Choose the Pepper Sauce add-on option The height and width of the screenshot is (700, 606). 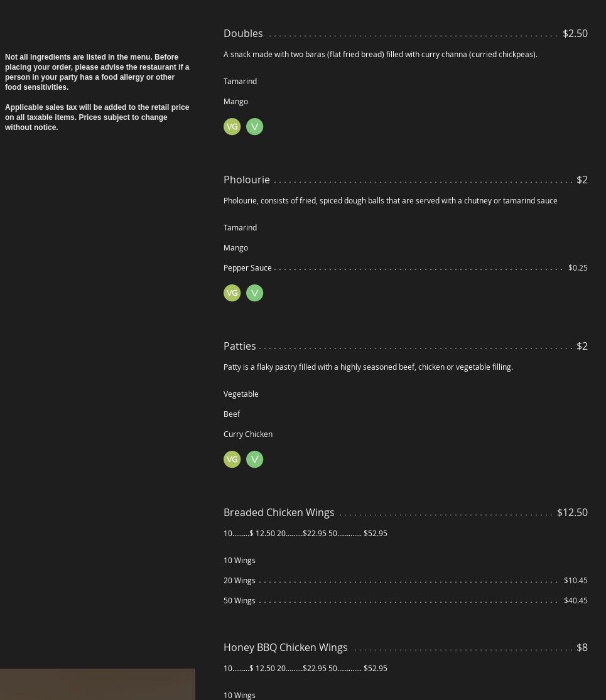tap(247, 268)
